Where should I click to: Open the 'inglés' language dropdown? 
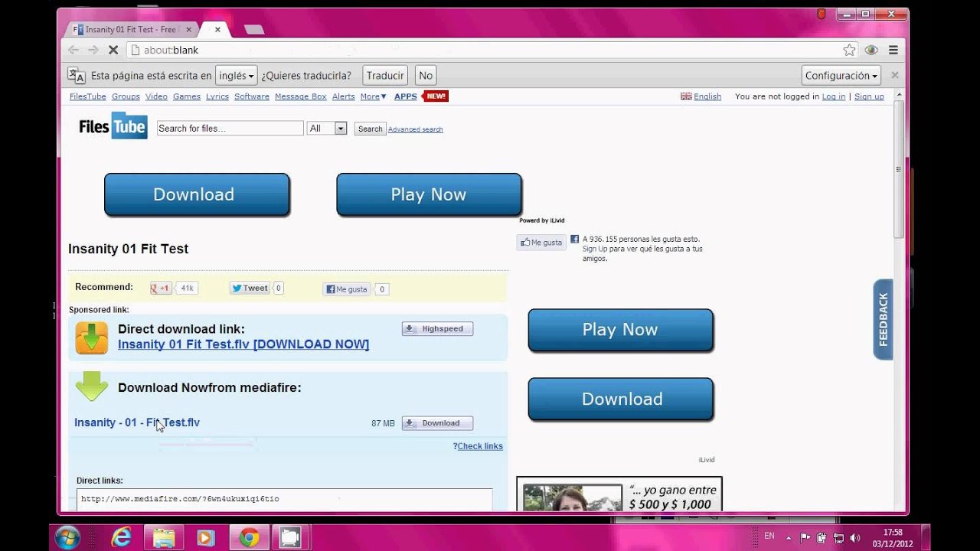coord(235,75)
